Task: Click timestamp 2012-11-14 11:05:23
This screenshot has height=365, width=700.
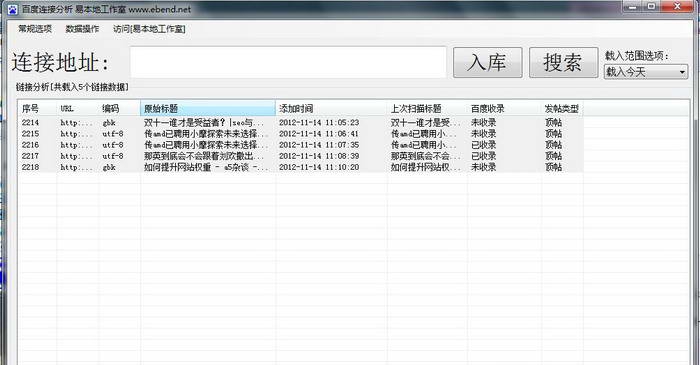Action: point(319,122)
